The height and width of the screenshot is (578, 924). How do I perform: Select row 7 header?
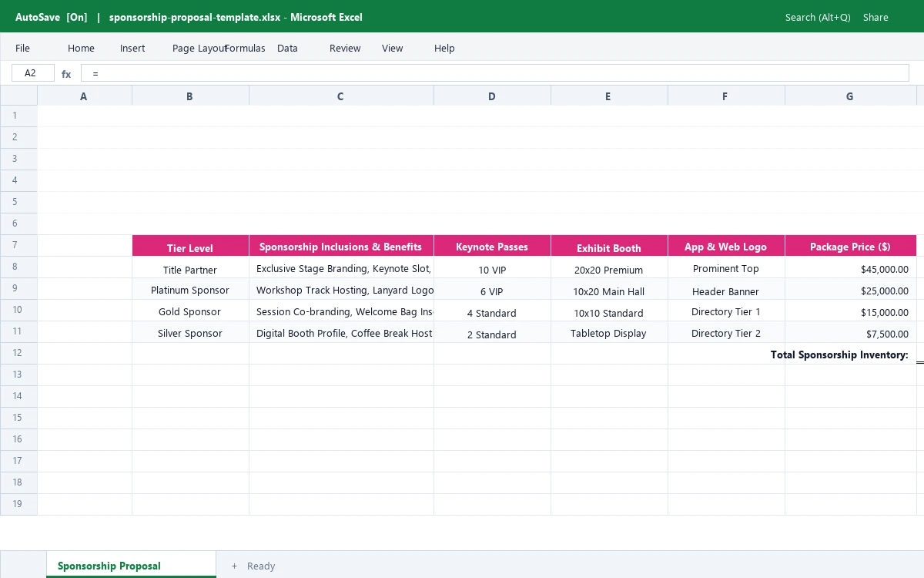18,245
